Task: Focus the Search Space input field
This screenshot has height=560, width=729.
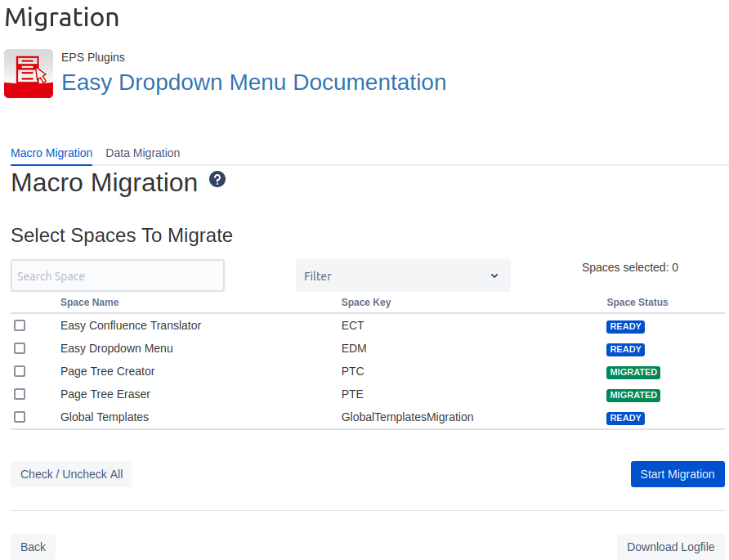Action: coord(118,276)
